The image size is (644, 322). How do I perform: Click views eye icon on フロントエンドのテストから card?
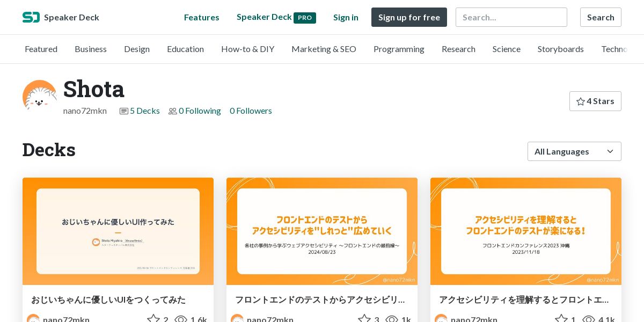coord(392,320)
